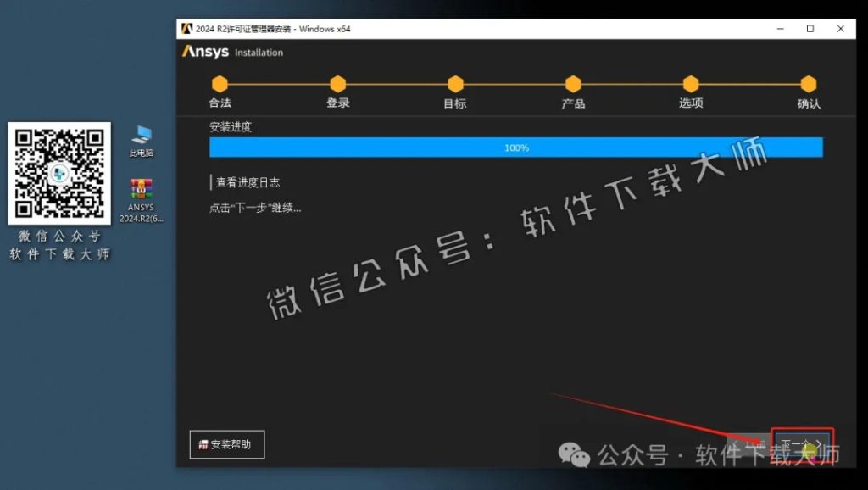Screen dimensions: 868x490
Task: Click the 确认 step hexagon icon
Action: coord(807,85)
